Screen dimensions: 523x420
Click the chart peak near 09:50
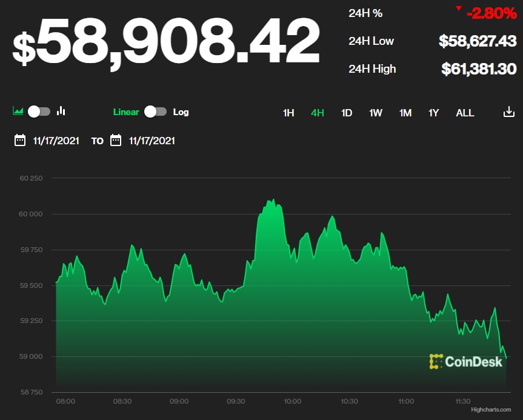pos(273,199)
